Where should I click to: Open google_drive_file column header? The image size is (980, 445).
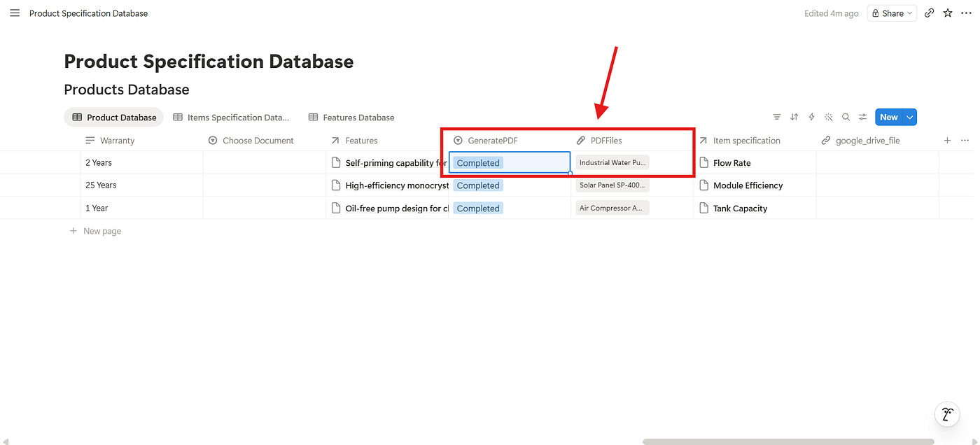(877, 141)
